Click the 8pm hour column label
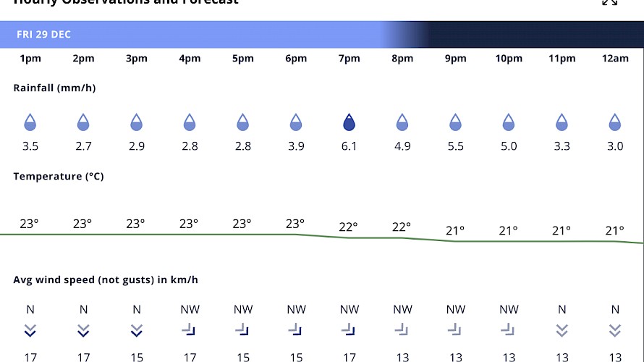 (x=402, y=59)
